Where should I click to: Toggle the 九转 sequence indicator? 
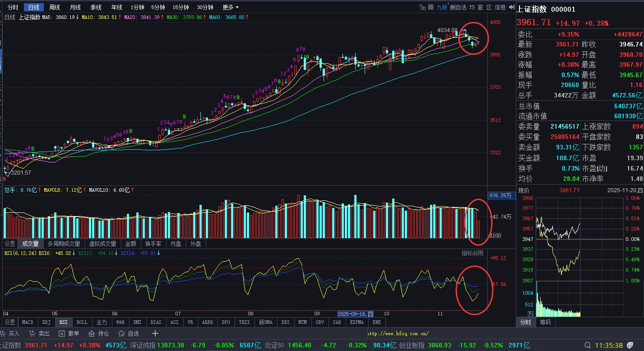coord(441,7)
